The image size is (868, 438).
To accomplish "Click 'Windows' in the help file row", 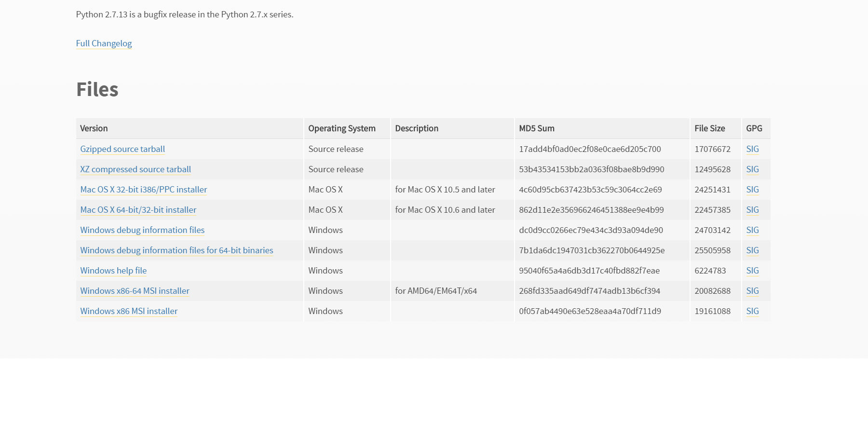I will (325, 271).
